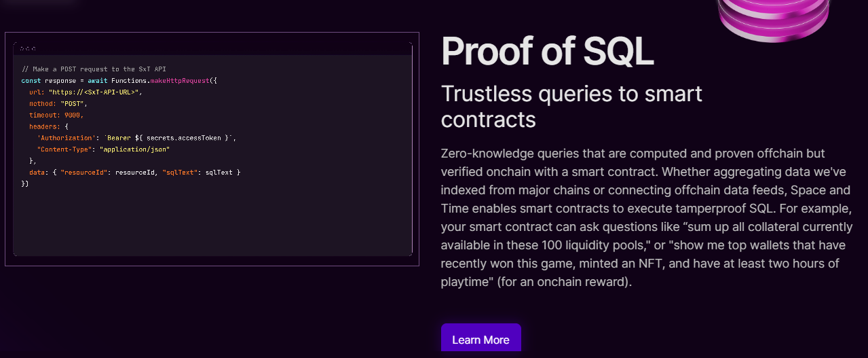Image resolution: width=868 pixels, height=358 pixels.
Task: Click the data resourceId sqlText line
Action: tap(135, 173)
